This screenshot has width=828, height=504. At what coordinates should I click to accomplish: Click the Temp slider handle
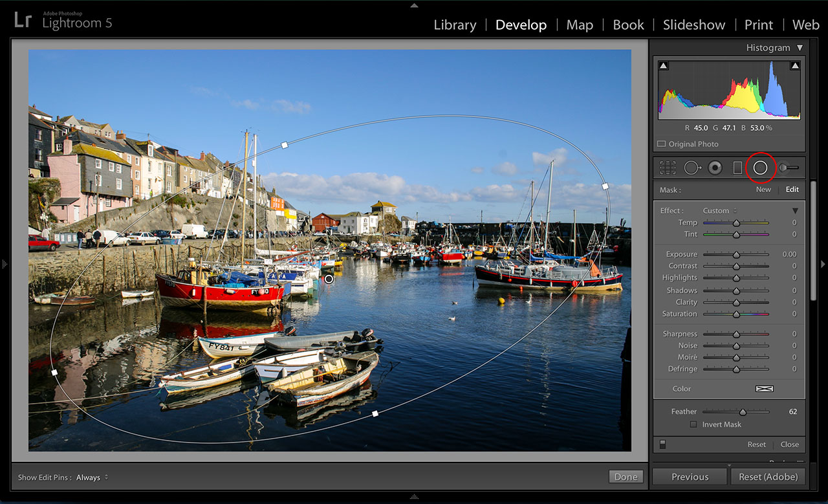pyautogui.click(x=736, y=223)
